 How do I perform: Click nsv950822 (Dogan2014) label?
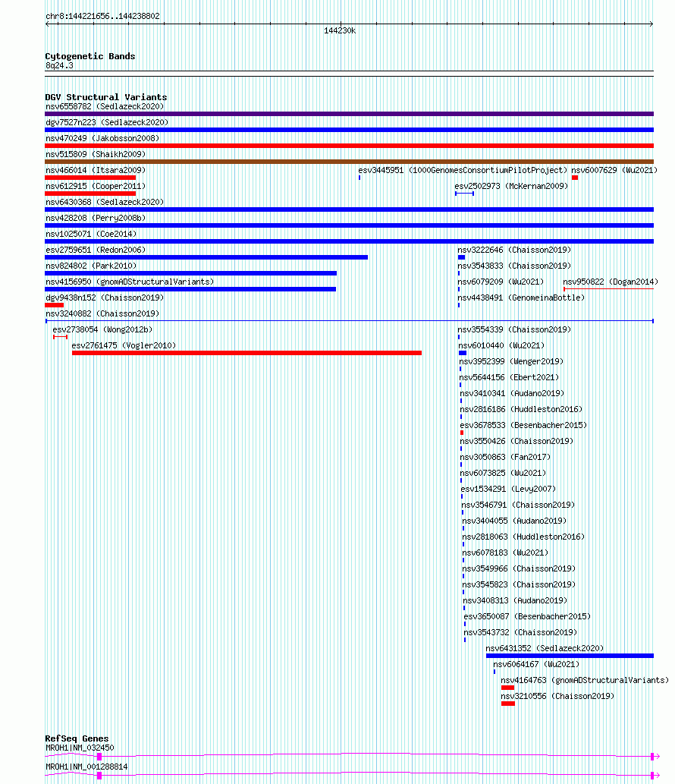pyautogui.click(x=611, y=282)
